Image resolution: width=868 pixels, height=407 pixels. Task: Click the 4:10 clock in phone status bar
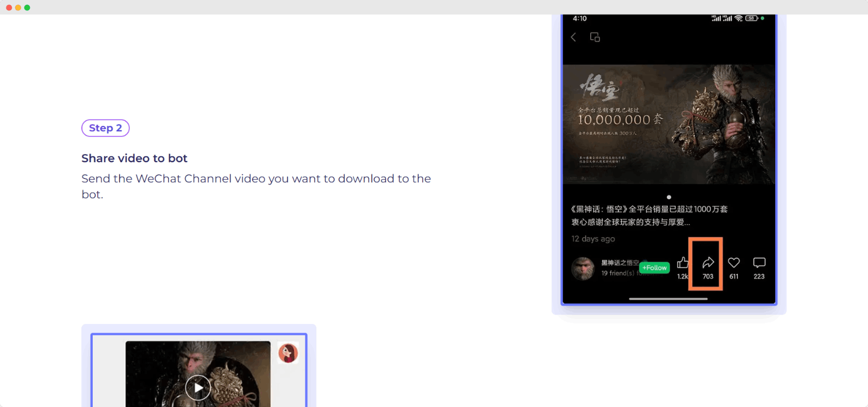[580, 18]
